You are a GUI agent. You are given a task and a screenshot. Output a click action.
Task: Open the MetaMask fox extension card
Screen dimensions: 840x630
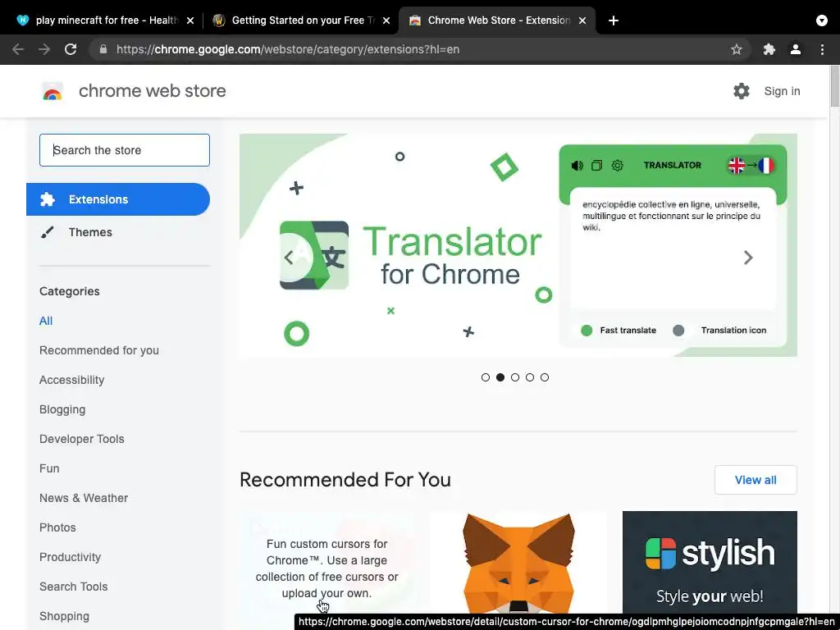point(518,563)
